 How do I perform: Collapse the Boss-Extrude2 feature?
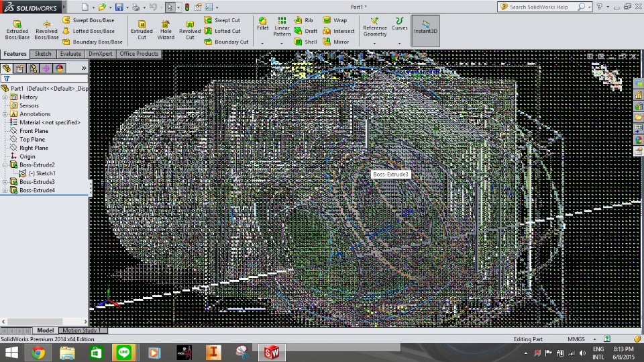5,165
